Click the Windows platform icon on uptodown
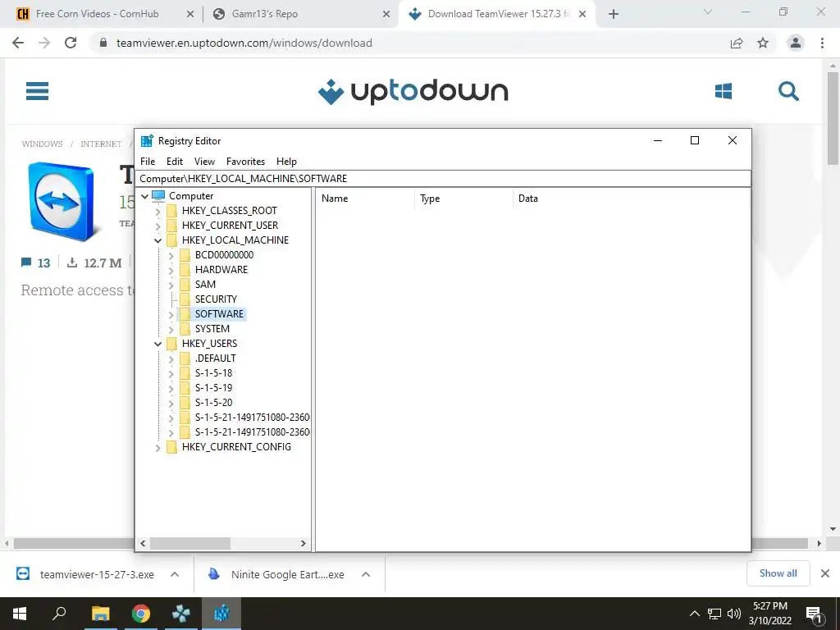The image size is (840, 630). tap(724, 91)
